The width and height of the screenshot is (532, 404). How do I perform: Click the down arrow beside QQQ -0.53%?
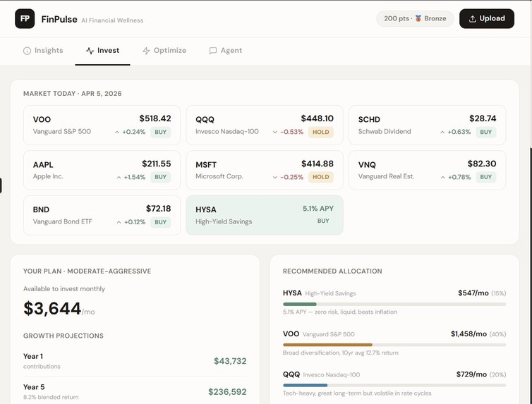click(x=275, y=132)
